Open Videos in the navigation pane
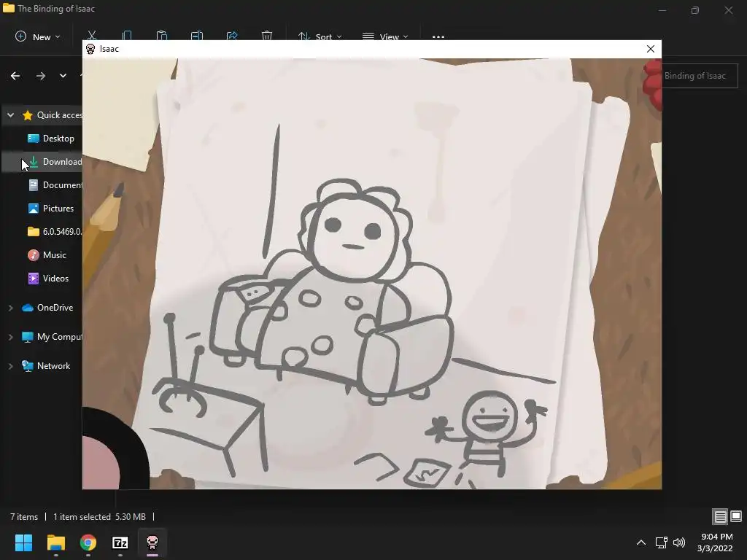This screenshot has width=747, height=560. (48, 279)
